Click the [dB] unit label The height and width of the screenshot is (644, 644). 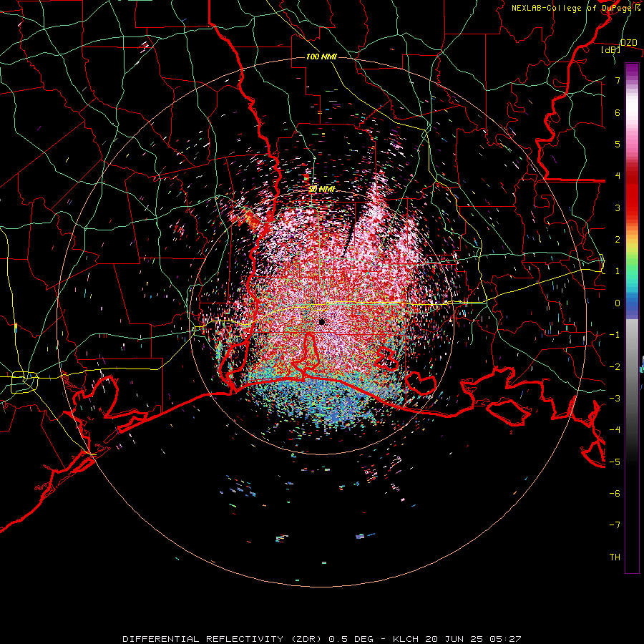point(611,50)
